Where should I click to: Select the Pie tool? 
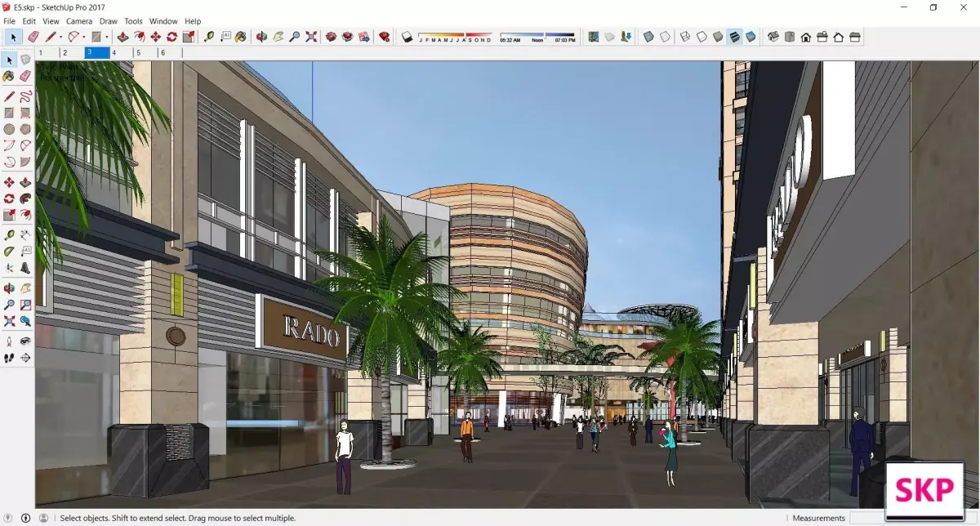(x=25, y=162)
